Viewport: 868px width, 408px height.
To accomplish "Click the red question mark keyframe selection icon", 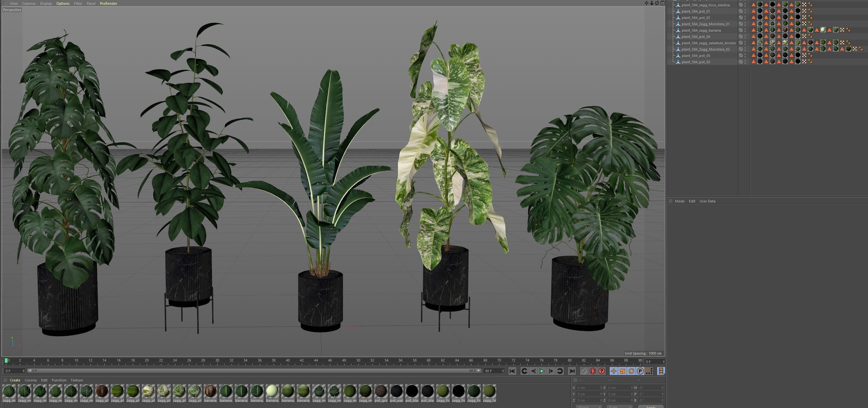I will [x=601, y=371].
